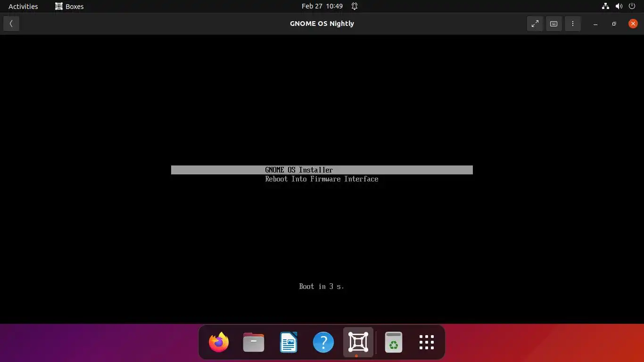Screen dimensions: 644x362
Task: Go back using the Boxes back arrow
Action: (11, 24)
